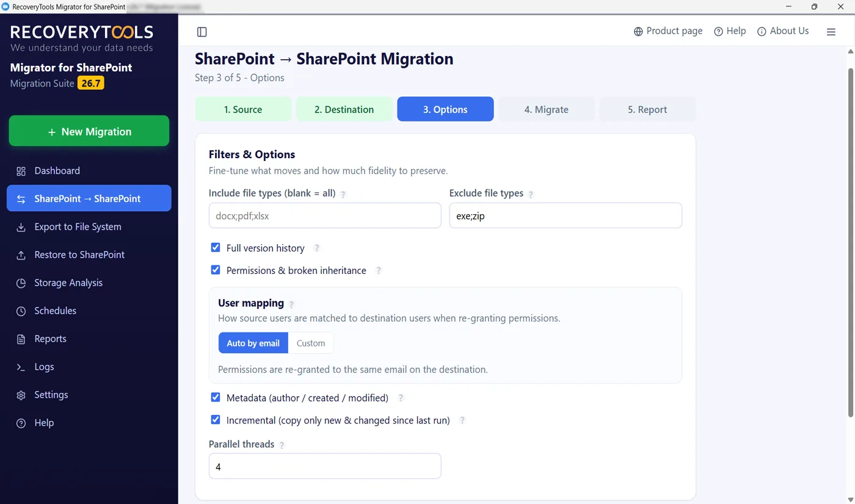Click the info icon beside About Us
The height and width of the screenshot is (504, 855).
pyautogui.click(x=762, y=31)
